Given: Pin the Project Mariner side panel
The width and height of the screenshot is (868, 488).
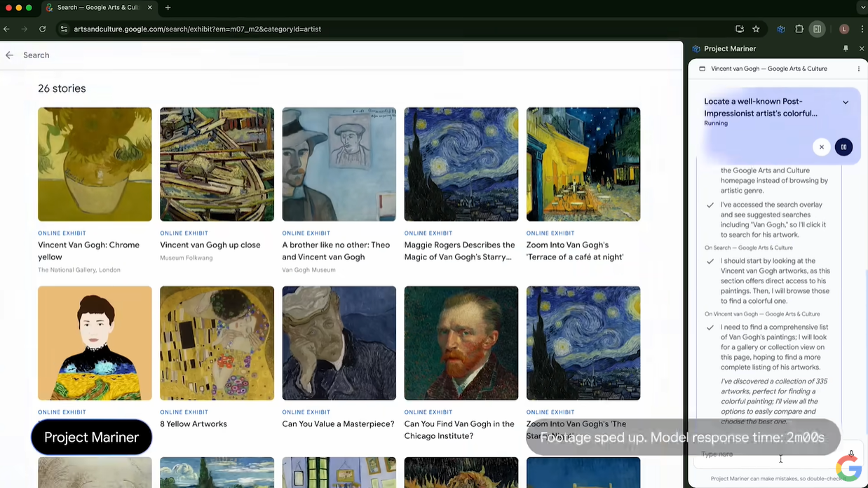Looking at the screenshot, I should pyautogui.click(x=846, y=48).
